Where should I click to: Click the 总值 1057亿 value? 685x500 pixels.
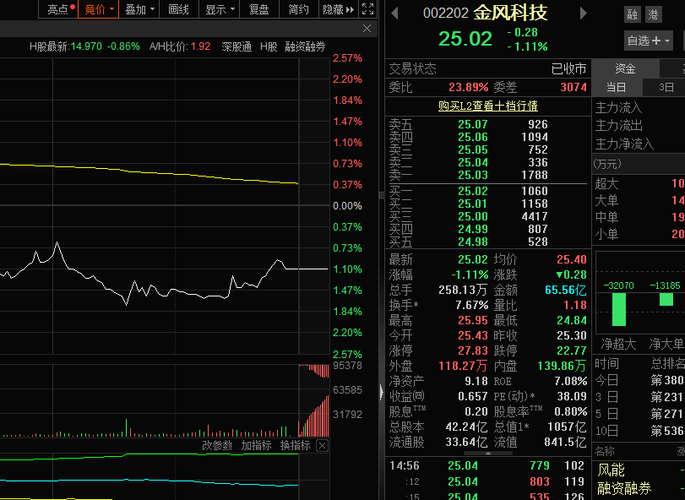(567, 427)
